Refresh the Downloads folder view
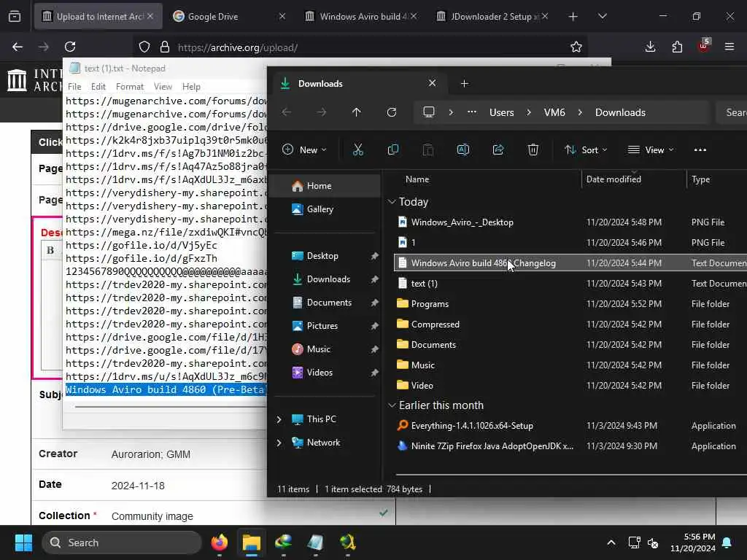 pyautogui.click(x=392, y=112)
